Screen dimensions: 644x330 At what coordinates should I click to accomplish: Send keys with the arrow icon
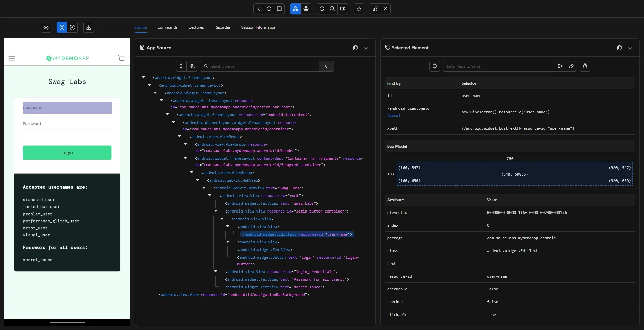(x=560, y=66)
